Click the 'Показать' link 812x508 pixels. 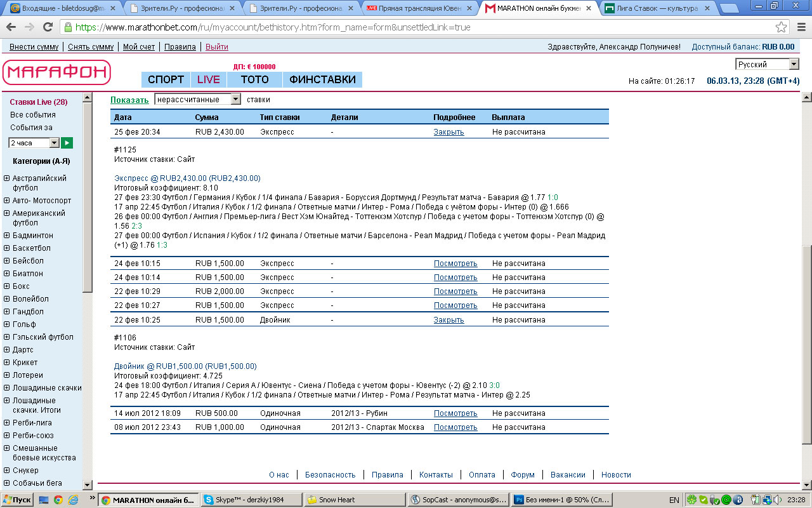point(129,100)
